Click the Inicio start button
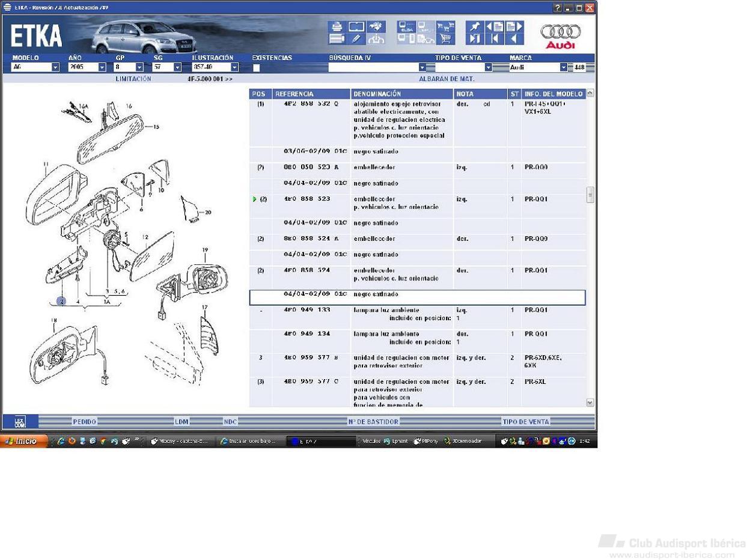 [23, 441]
